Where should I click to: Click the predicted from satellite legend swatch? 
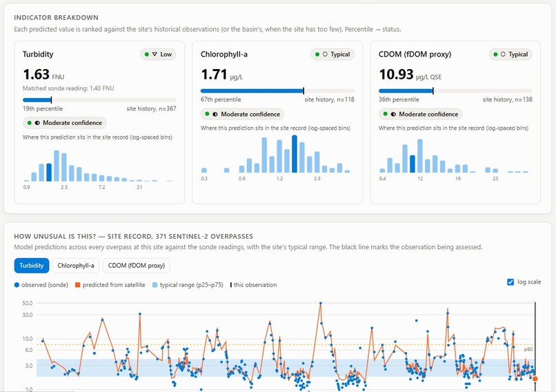coord(78,285)
